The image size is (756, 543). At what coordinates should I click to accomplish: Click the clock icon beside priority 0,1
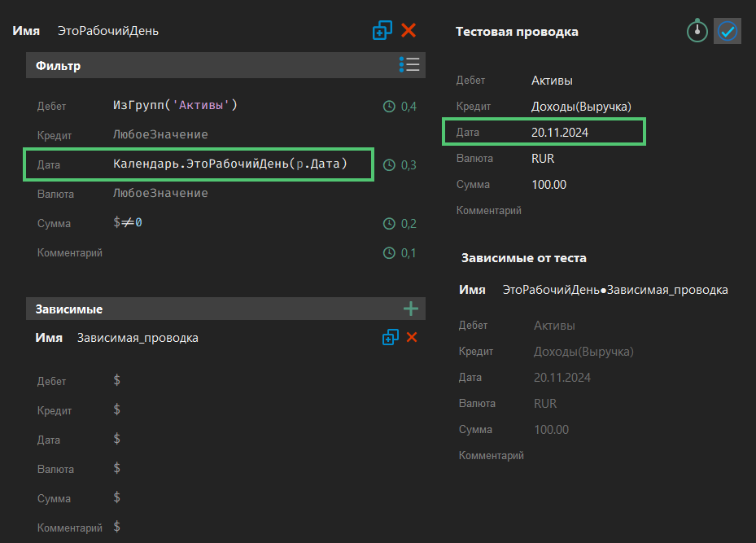pyautogui.click(x=389, y=253)
